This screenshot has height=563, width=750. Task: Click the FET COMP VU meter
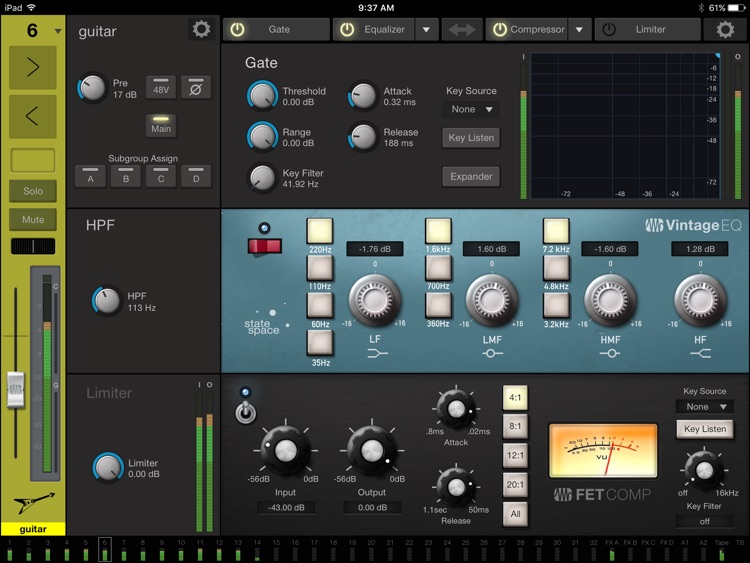603,451
